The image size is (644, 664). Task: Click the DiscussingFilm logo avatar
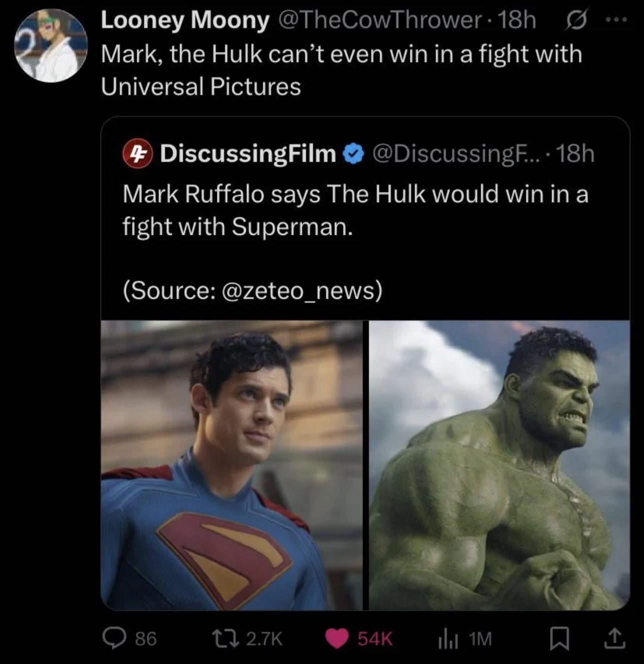pos(137,153)
